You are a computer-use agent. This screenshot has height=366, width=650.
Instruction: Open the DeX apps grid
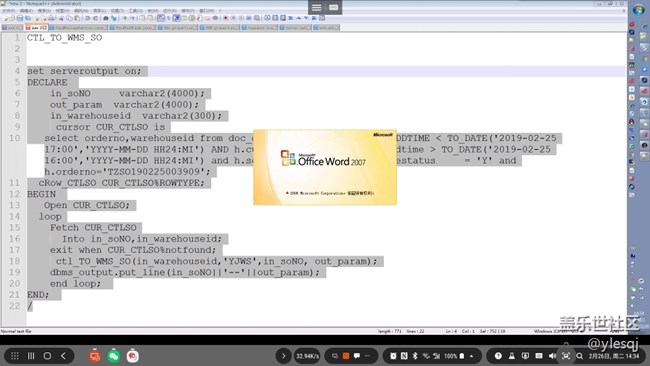(15, 356)
